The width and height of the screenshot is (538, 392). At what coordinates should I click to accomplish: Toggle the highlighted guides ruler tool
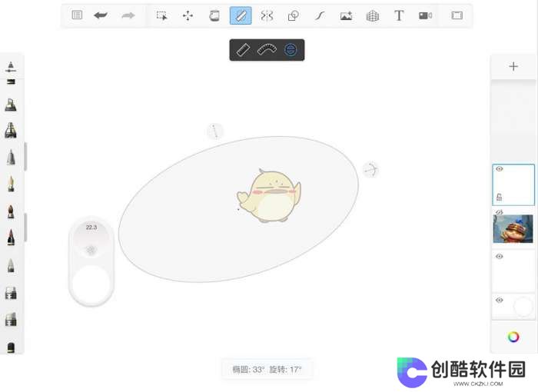pyautogui.click(x=241, y=15)
